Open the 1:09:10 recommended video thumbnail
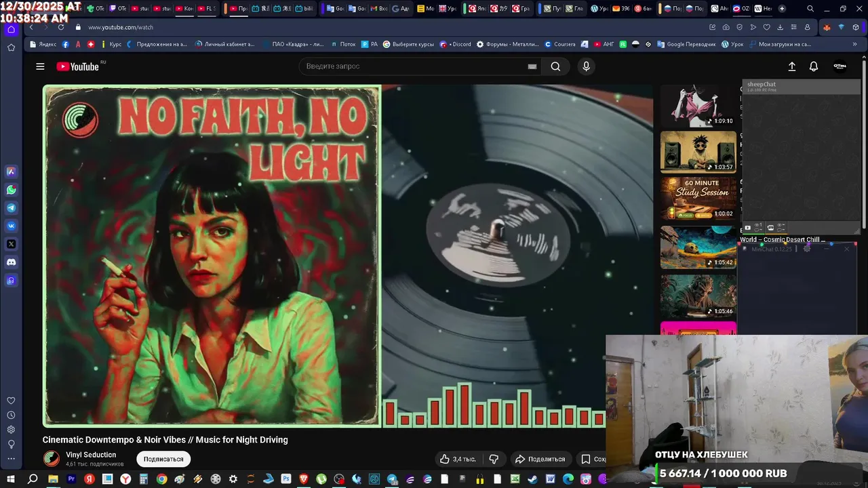Viewport: 868px width, 488px height. click(698, 106)
